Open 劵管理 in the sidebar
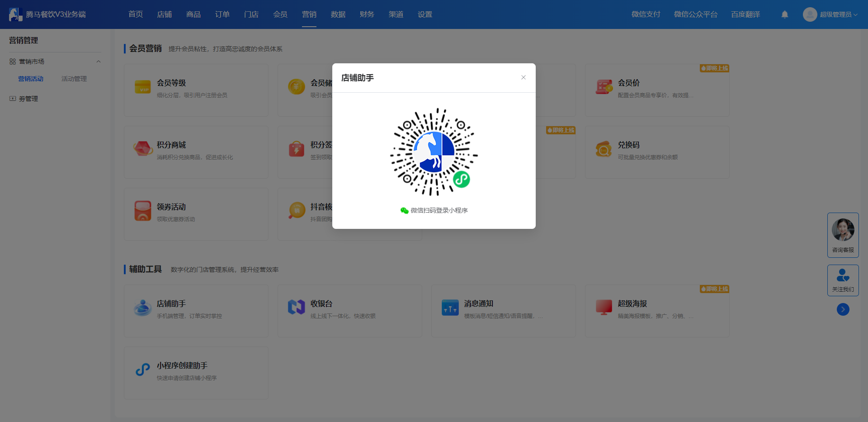Screen dimensions: 868x422 [28, 99]
